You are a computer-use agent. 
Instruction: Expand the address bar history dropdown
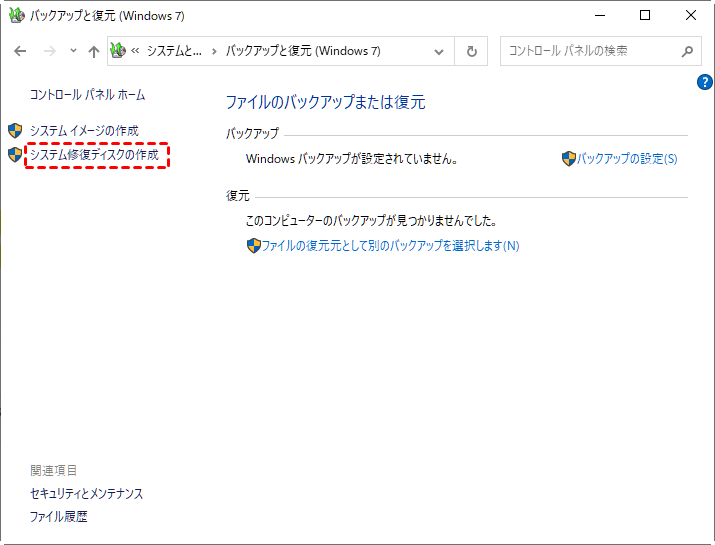coord(439,52)
